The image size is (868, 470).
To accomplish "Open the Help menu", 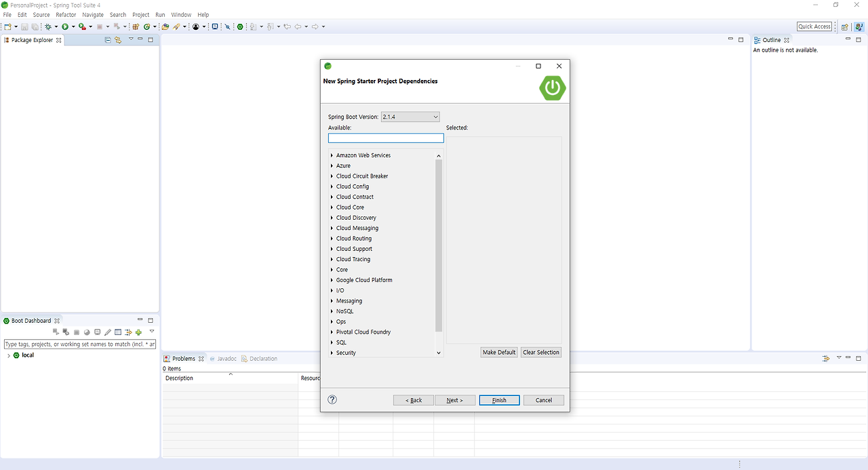I will (203, 14).
